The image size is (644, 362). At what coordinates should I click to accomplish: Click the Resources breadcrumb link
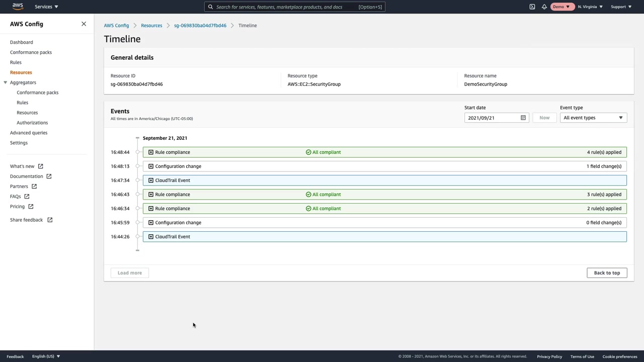coord(151,25)
